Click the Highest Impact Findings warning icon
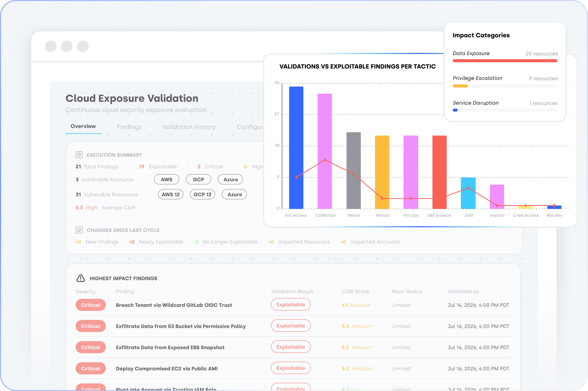 pyautogui.click(x=81, y=278)
